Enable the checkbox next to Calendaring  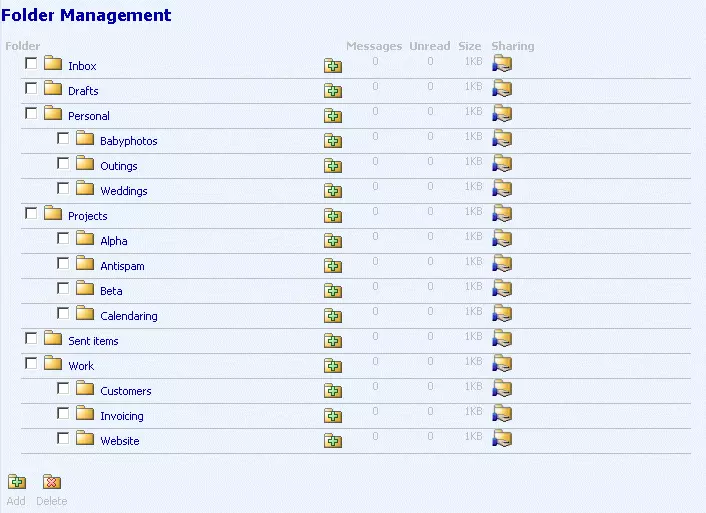[64, 313]
